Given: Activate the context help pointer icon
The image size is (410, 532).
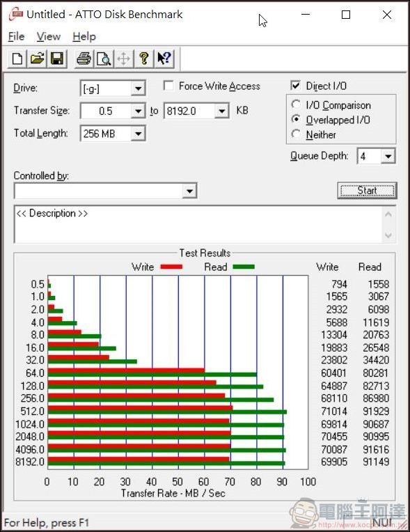Looking at the screenshot, I should 164,58.
